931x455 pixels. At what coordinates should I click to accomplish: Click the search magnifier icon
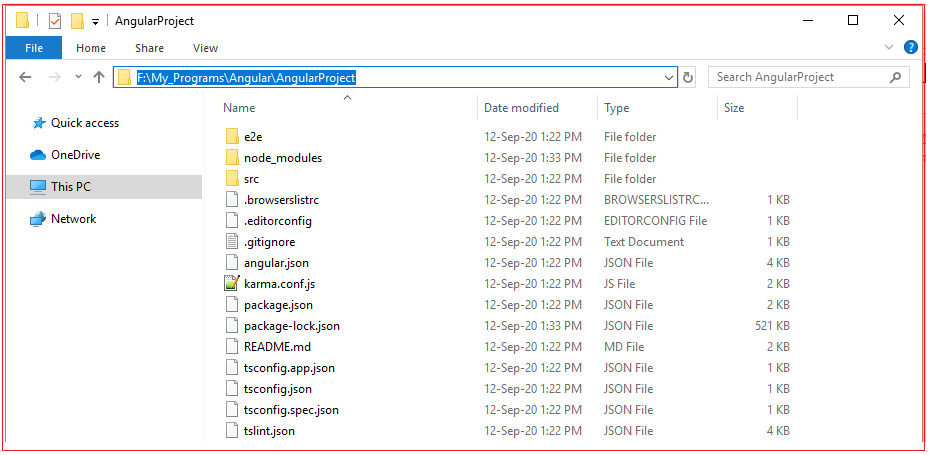(895, 77)
